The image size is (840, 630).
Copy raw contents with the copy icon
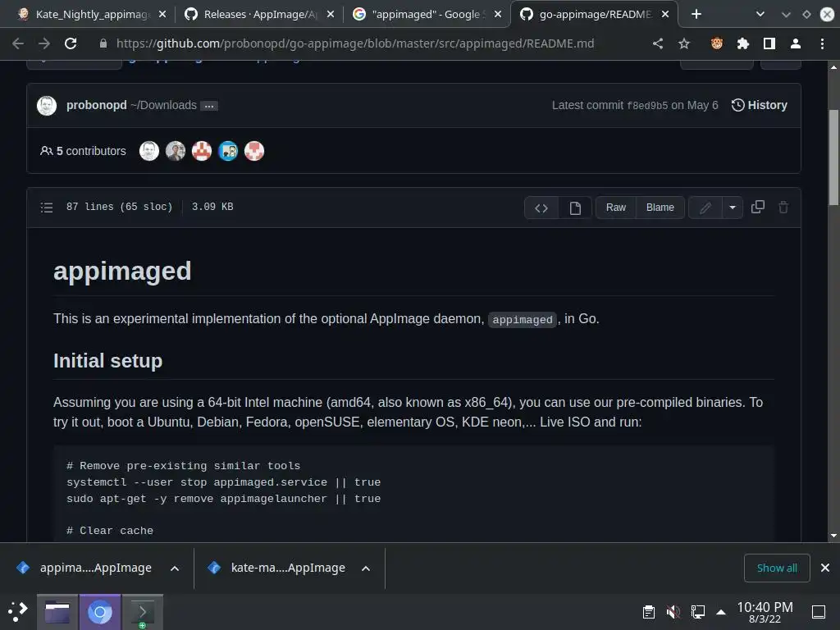757,207
